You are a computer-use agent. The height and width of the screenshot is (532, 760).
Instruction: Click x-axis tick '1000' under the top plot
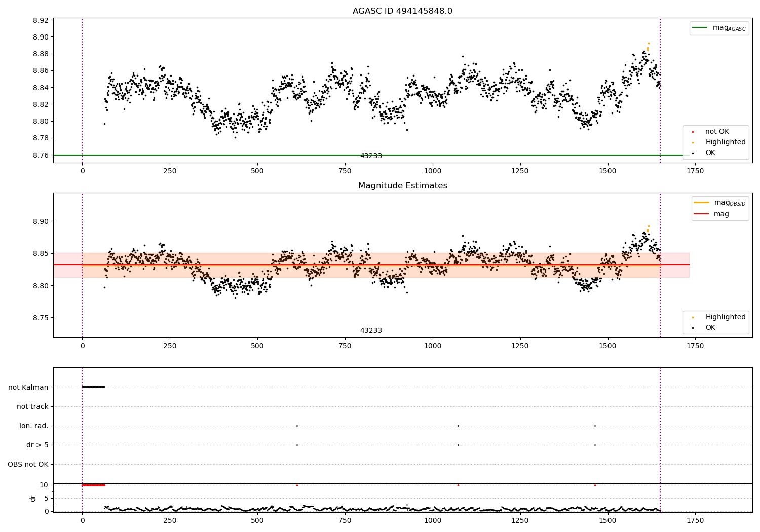click(433, 171)
